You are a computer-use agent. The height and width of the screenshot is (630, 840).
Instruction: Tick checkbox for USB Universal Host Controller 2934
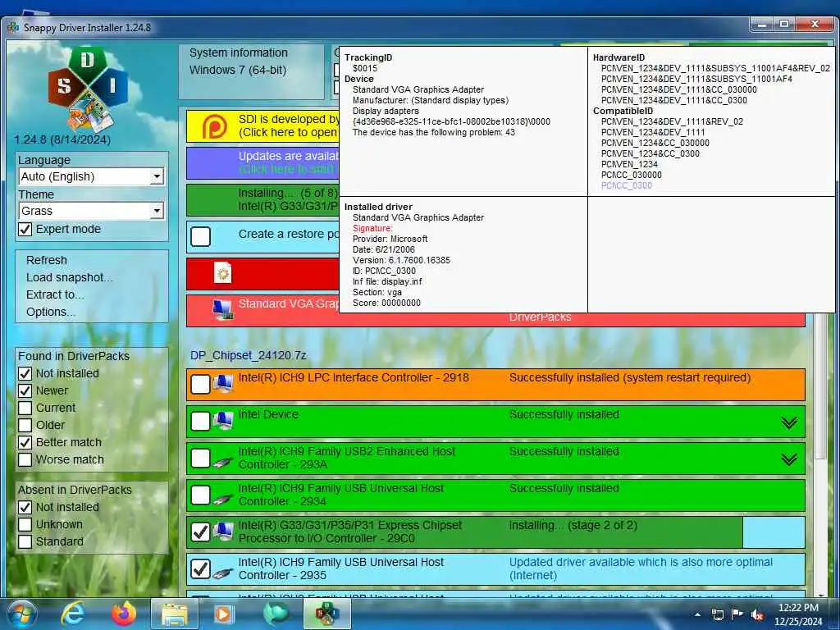coord(200,495)
